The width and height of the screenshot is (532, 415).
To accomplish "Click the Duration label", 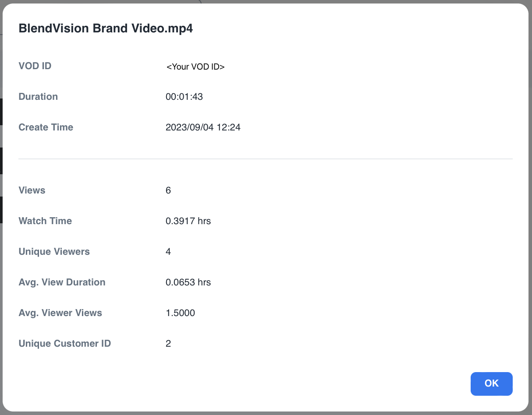I will pos(38,97).
